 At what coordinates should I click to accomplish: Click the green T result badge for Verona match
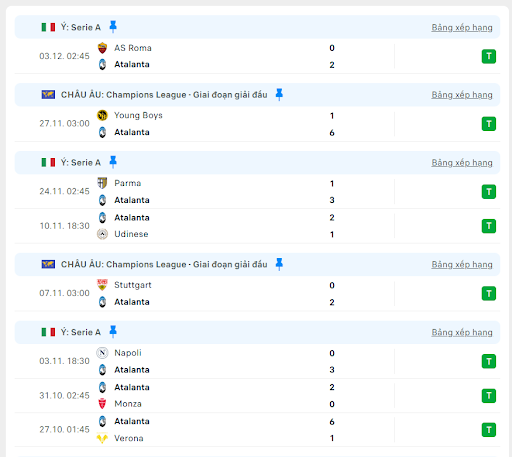pyautogui.click(x=489, y=430)
